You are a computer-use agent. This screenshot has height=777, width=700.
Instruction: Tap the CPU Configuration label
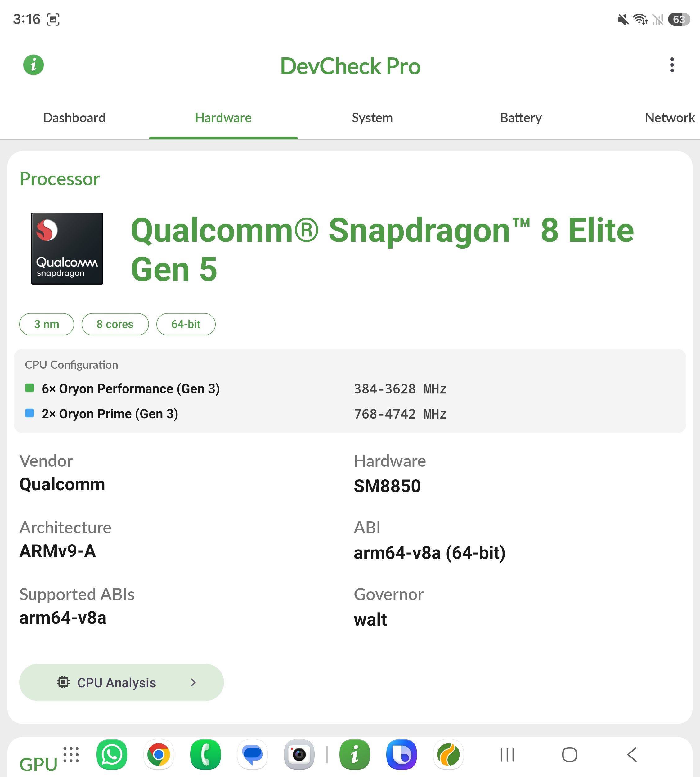coord(72,365)
